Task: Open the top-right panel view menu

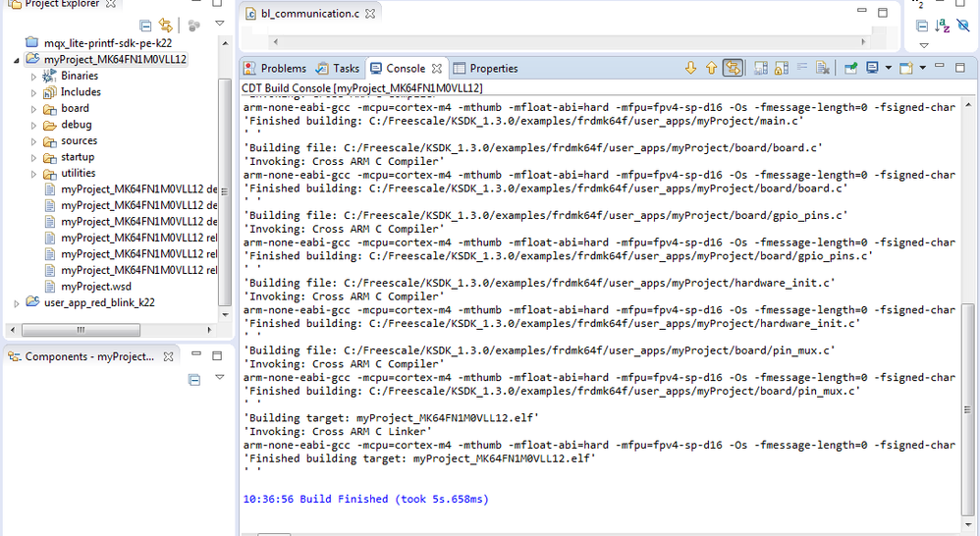Action: pyautogui.click(x=924, y=45)
